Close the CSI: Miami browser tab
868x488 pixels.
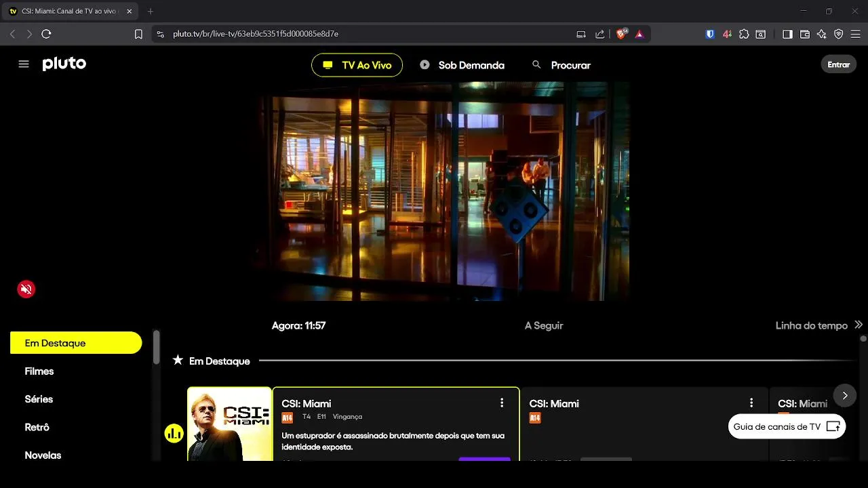coord(130,11)
